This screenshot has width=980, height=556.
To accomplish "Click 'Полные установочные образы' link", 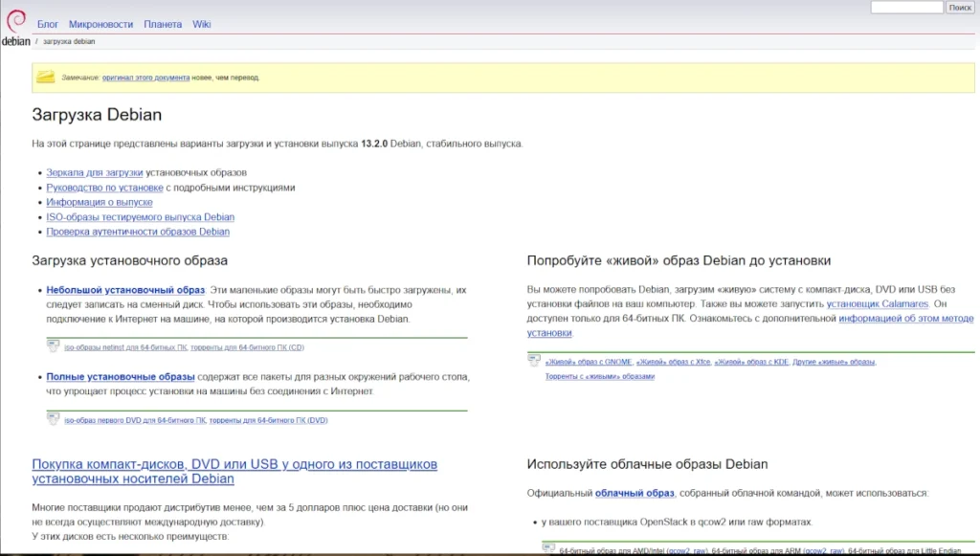I will point(121,377).
